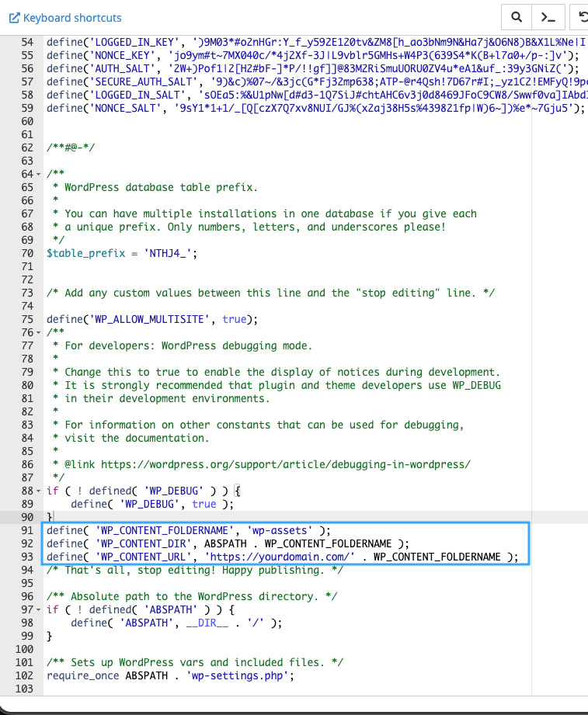Viewport: 588px width, 715px height.
Task: Fold the ABSPATH if block at line 97
Action: (39, 609)
